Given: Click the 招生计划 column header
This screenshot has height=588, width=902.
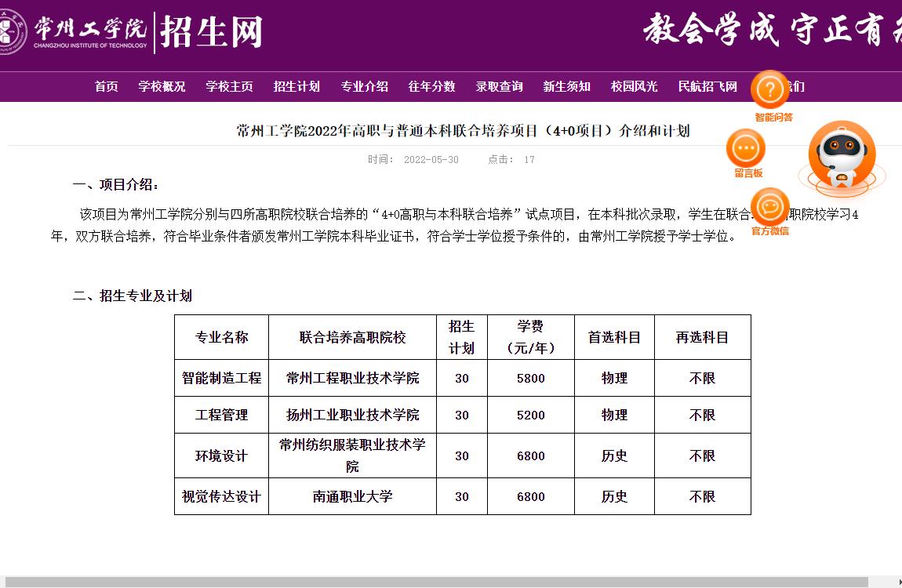Looking at the screenshot, I should pos(462,337).
